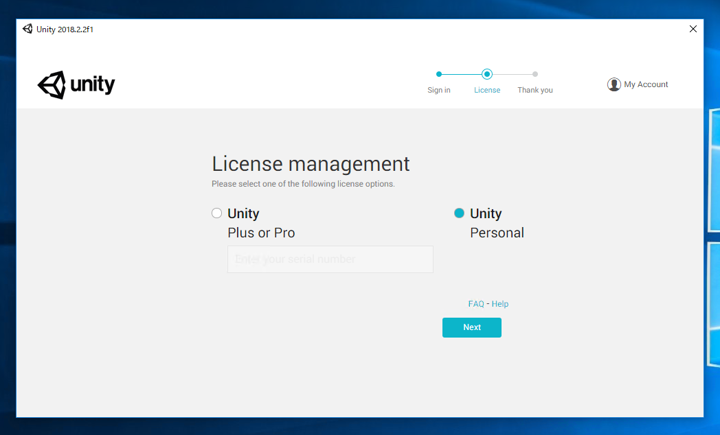
Task: Close the Unity license window
Action: 693,29
